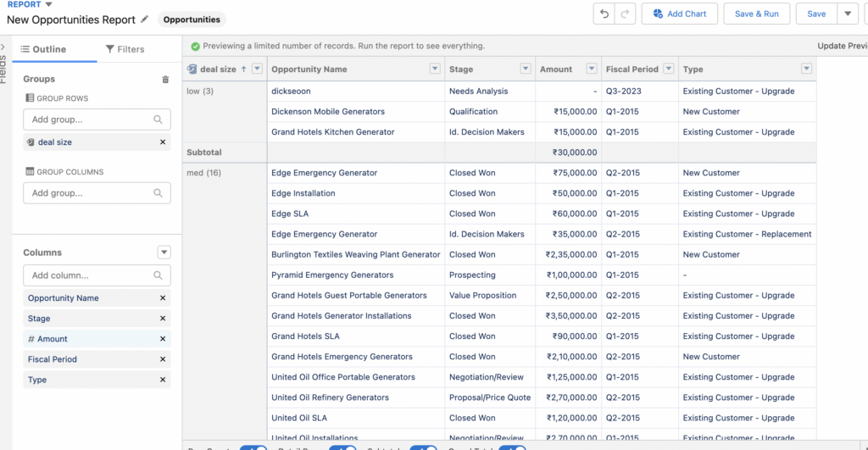
Task: Remove Amount column from list
Action: (163, 339)
